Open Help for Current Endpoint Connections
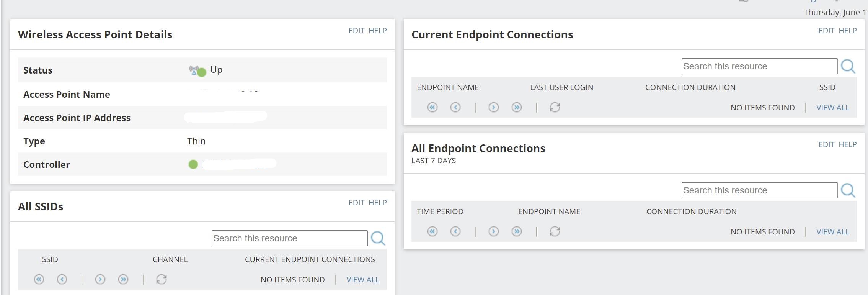 point(847,31)
